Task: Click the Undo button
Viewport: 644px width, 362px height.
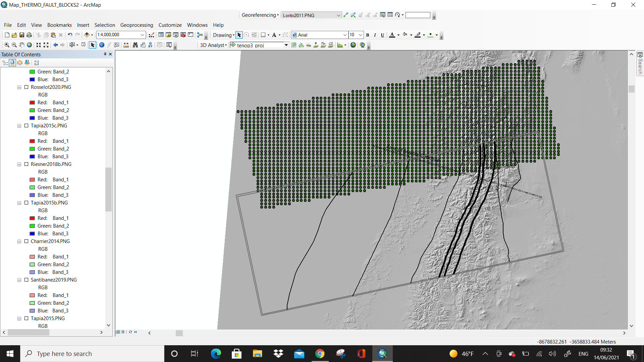Action: pos(70,35)
